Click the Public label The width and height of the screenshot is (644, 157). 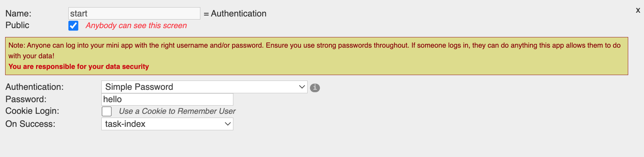(x=17, y=25)
